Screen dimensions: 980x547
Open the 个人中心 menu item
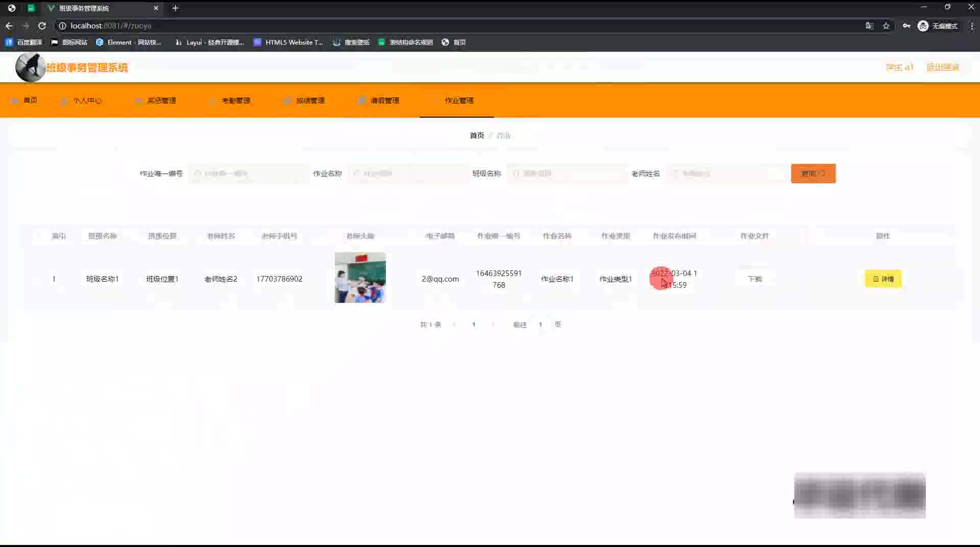81,101
